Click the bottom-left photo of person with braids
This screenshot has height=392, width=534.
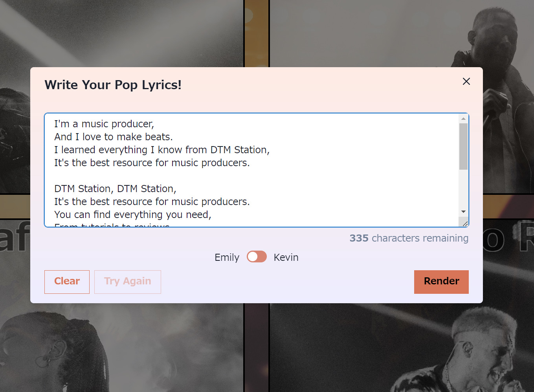[x=122, y=348]
